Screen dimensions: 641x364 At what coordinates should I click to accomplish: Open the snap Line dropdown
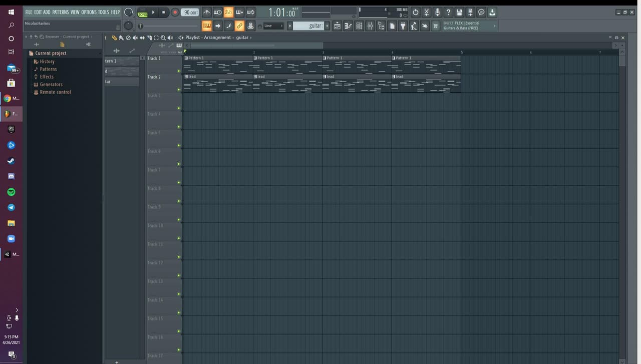tap(273, 26)
